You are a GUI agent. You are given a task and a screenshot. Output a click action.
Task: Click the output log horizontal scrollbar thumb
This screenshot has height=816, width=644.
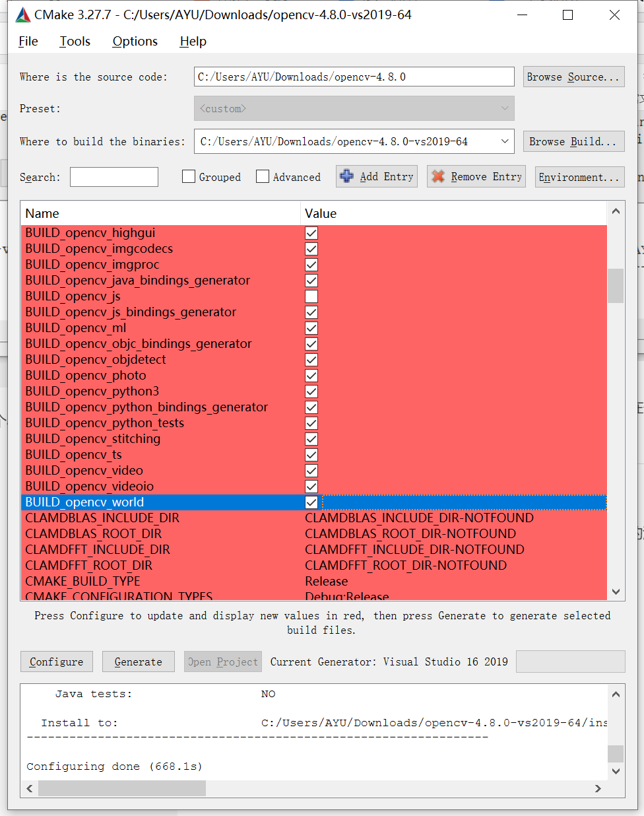coord(122,788)
